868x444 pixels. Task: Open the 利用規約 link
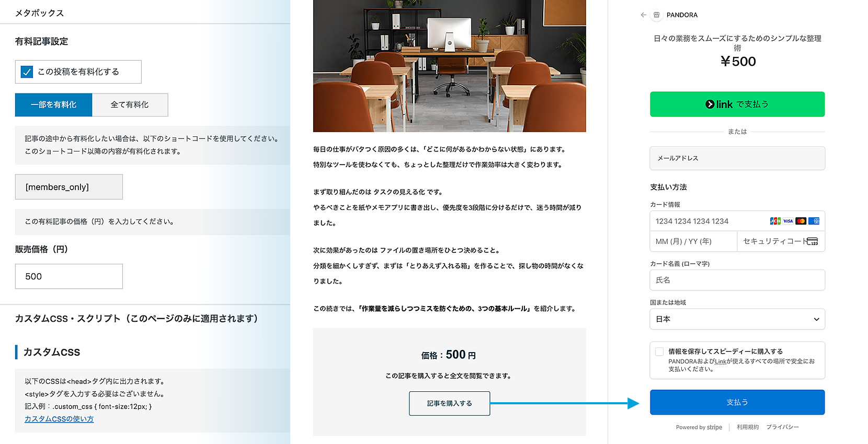[748, 427]
